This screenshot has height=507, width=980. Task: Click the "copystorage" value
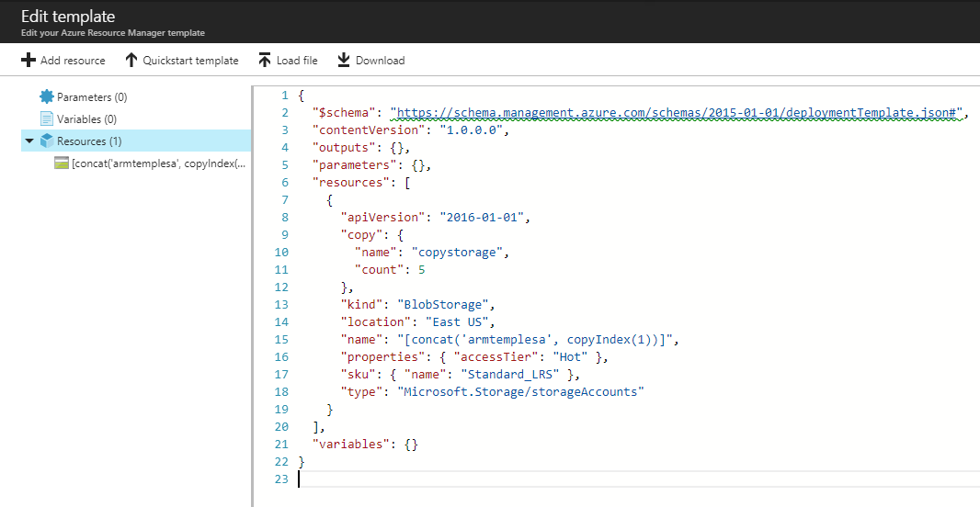(456, 253)
